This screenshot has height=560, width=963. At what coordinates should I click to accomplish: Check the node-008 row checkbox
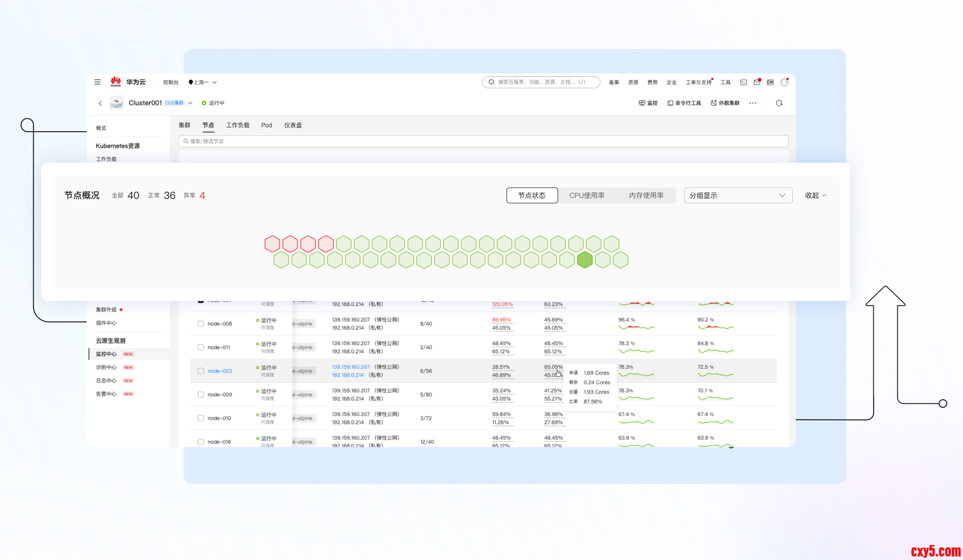pos(200,324)
